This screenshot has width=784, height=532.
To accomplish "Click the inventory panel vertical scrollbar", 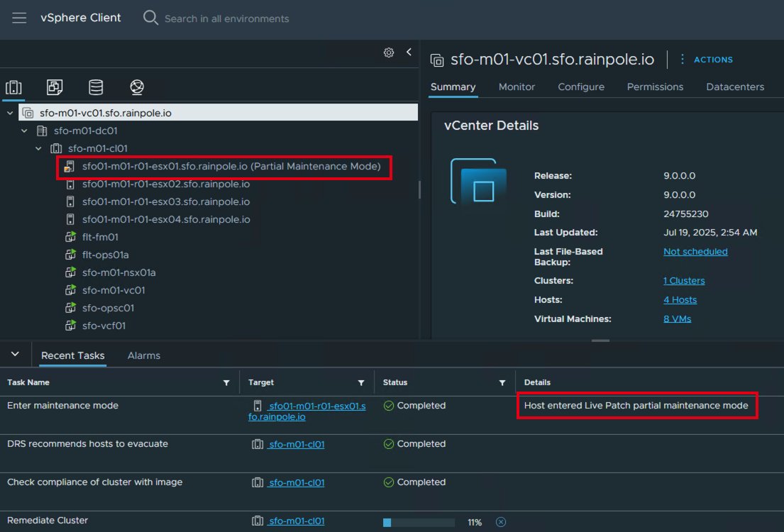I will tap(419, 189).
